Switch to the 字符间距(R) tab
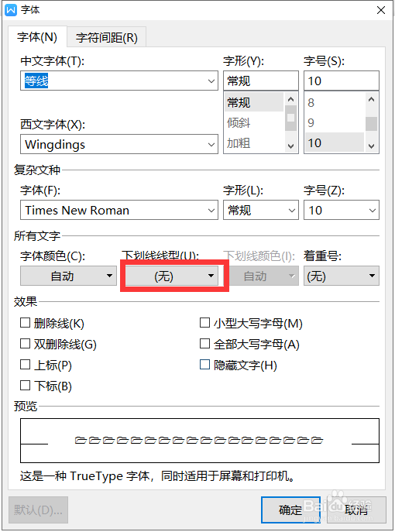395x532 pixels. point(107,38)
